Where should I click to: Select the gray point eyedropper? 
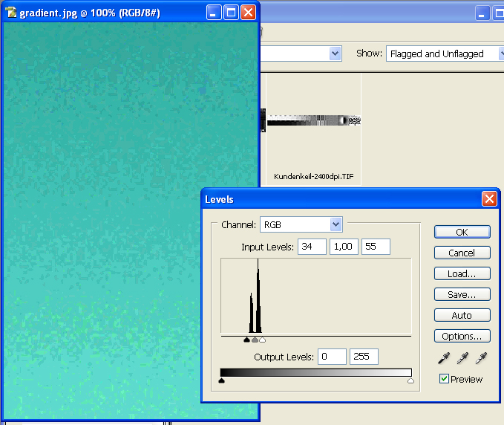coord(462,358)
